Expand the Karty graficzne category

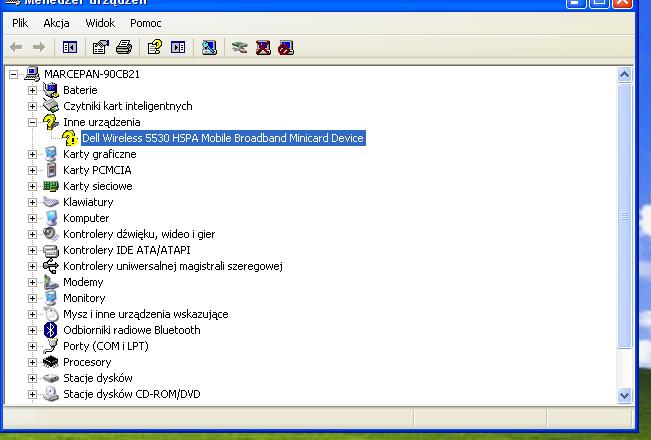coord(32,154)
